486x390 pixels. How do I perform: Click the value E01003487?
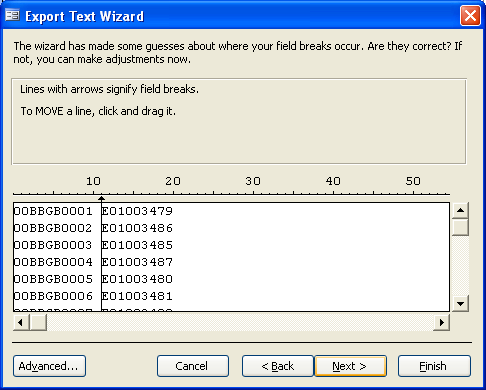click(137, 262)
